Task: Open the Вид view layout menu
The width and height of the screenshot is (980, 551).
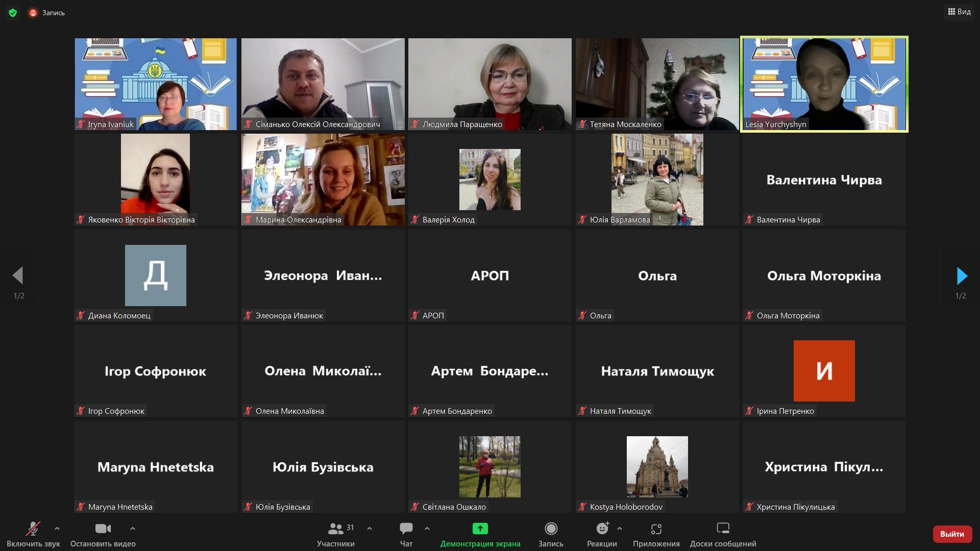Action: [959, 12]
